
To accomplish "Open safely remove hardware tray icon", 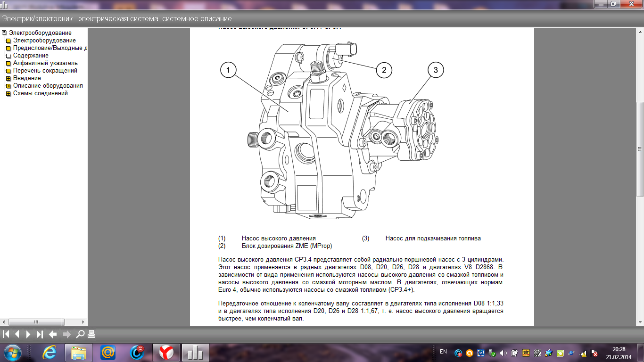I will (x=492, y=353).
